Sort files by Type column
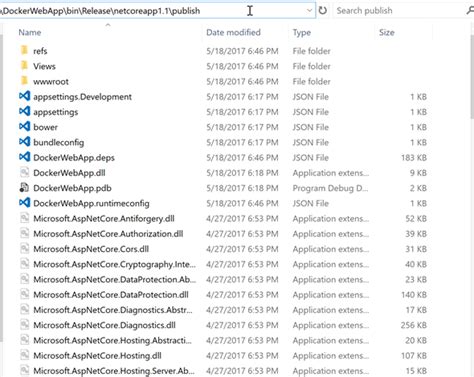 click(x=302, y=33)
